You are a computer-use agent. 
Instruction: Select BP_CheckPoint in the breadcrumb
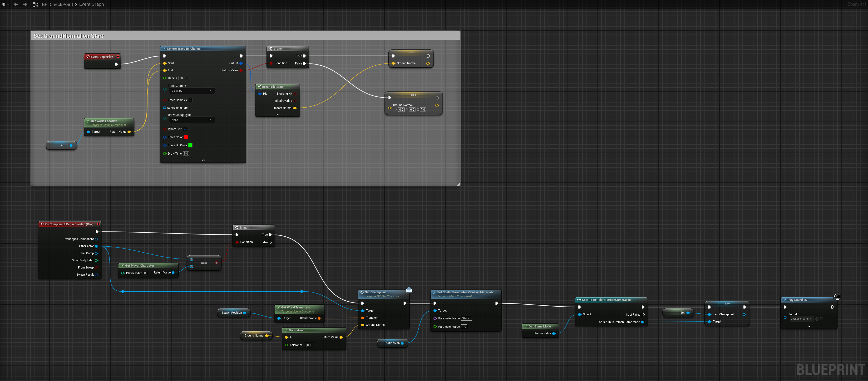(57, 4)
